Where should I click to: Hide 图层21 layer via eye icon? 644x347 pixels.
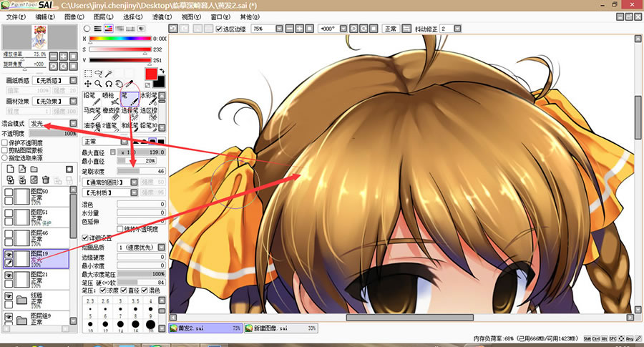[9, 275]
